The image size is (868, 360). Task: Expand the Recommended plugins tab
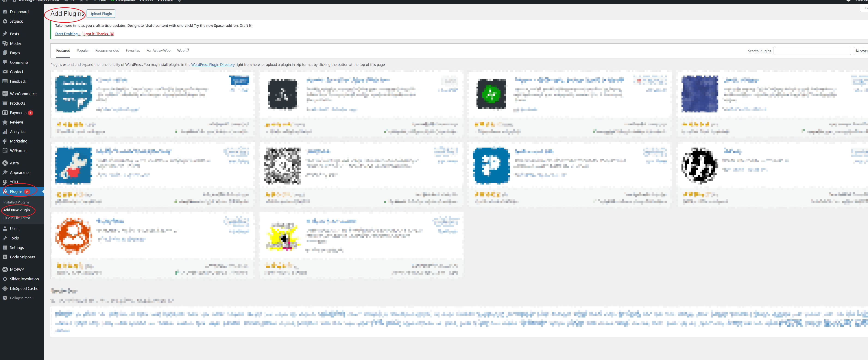tap(107, 50)
